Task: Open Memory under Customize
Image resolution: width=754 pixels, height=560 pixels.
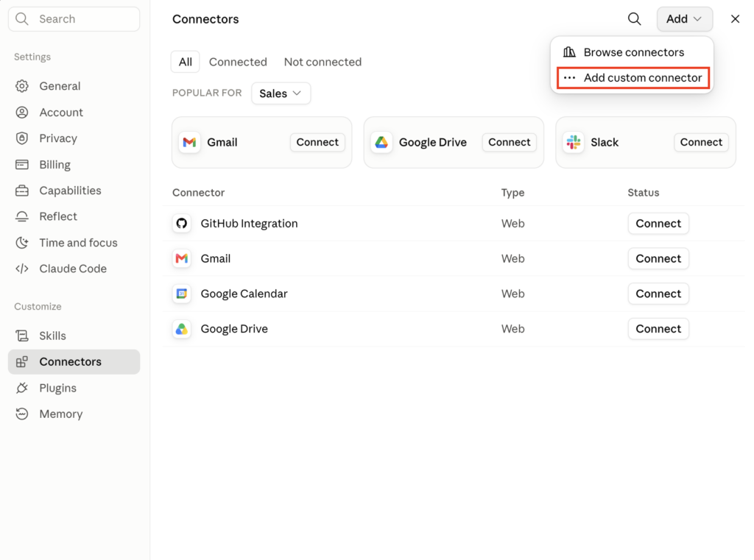Action: [74, 414]
